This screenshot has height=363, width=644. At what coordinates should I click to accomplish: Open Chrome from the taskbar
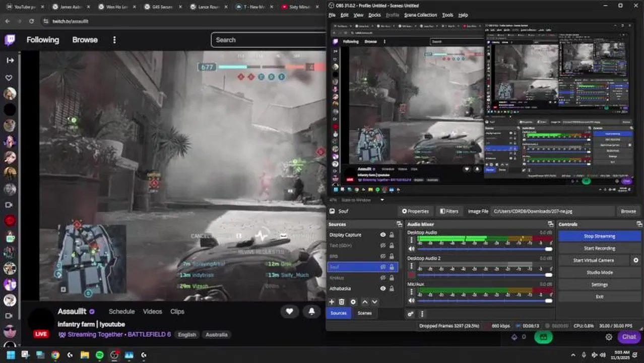(x=55, y=355)
